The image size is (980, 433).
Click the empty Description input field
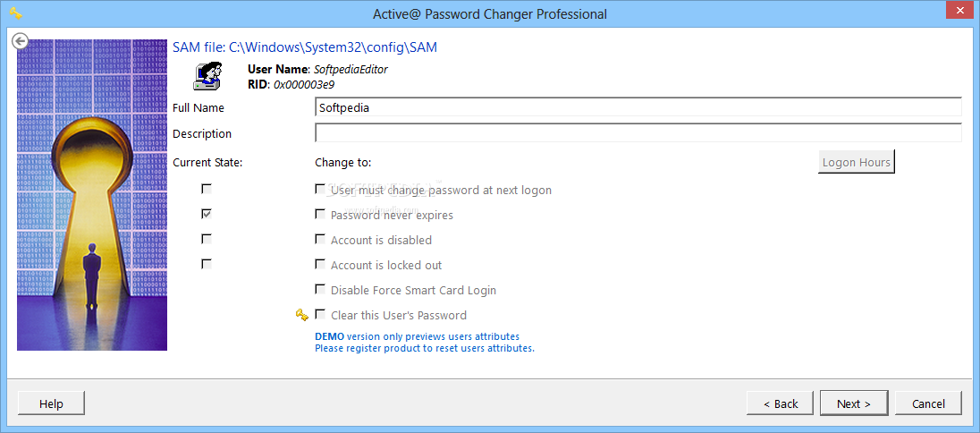tap(638, 133)
